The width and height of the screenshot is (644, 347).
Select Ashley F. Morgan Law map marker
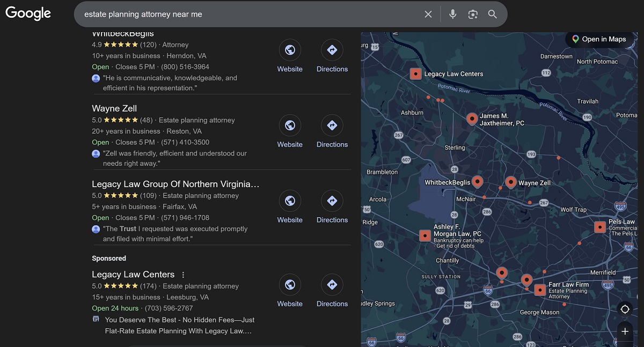tap(425, 235)
